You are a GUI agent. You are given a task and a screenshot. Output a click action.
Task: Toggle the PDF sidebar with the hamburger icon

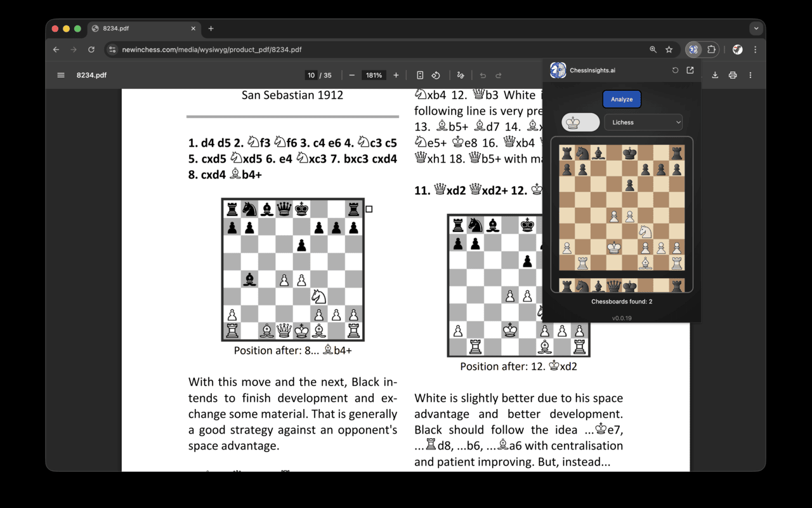tap(60, 75)
